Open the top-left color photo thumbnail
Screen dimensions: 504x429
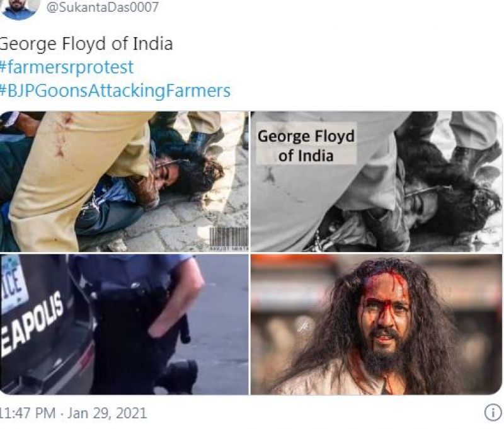pos(124,181)
